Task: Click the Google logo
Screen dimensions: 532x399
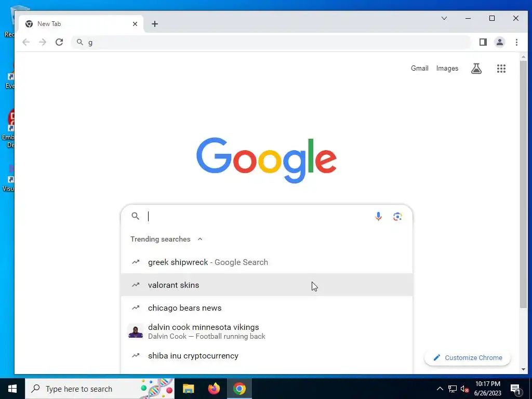Action: [x=267, y=160]
